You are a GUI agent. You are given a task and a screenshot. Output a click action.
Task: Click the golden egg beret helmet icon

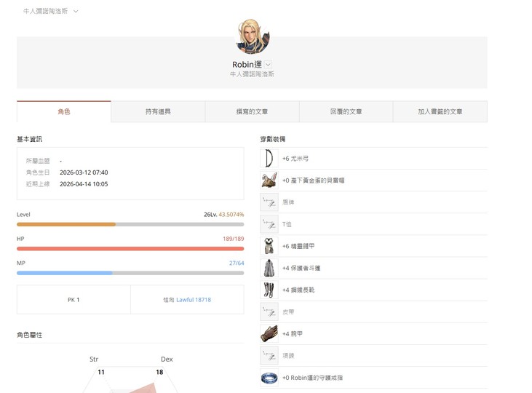coord(269,180)
